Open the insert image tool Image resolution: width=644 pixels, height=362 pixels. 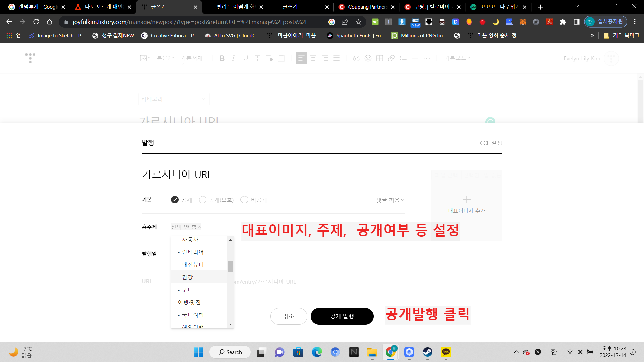coord(145,58)
